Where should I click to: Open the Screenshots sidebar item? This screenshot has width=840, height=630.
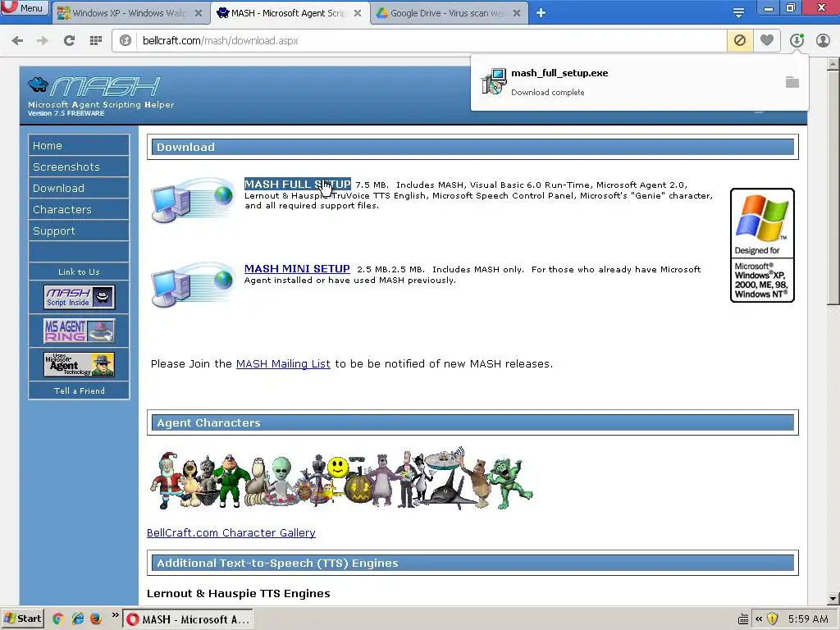(x=79, y=167)
